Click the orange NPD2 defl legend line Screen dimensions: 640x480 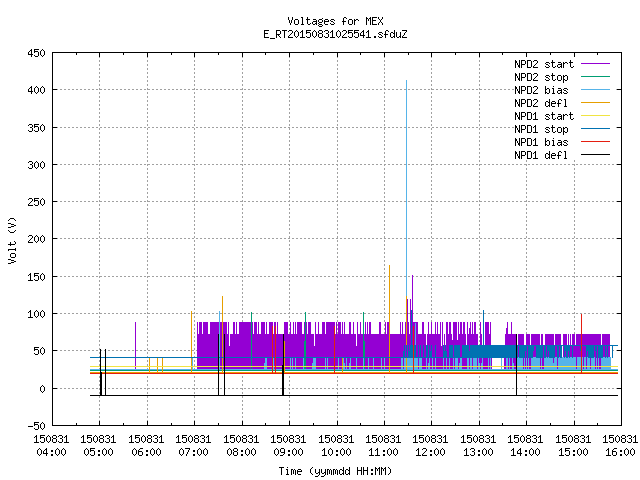[595, 103]
